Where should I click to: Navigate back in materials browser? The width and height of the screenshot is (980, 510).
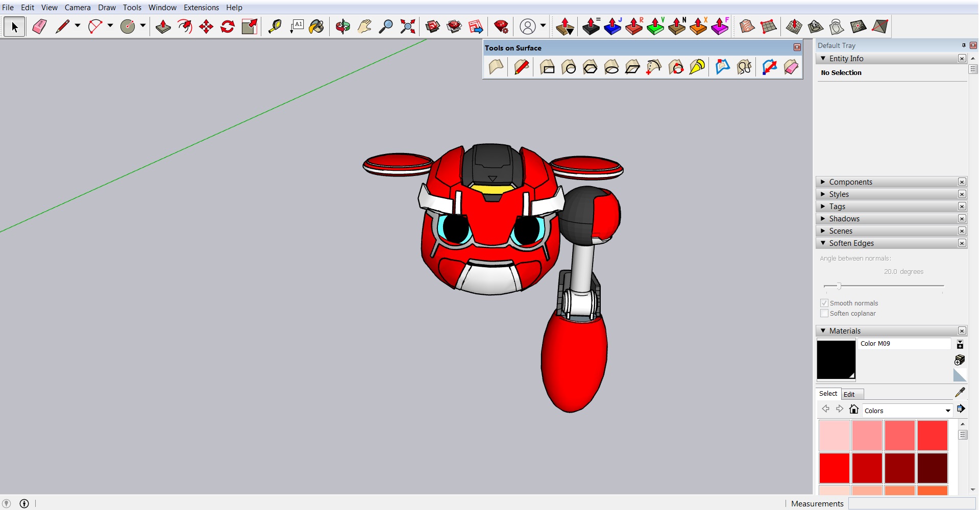(x=825, y=409)
